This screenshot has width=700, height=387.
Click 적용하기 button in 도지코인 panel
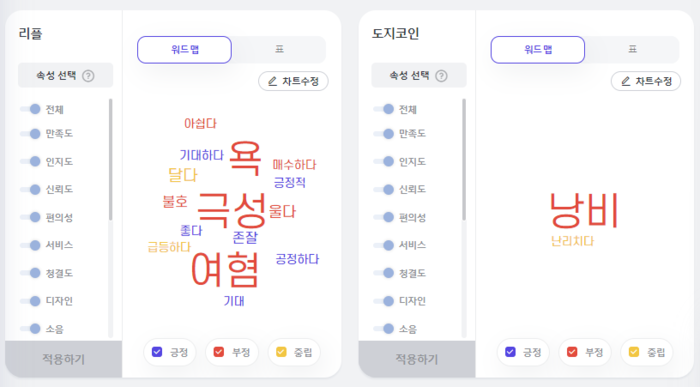click(x=417, y=359)
